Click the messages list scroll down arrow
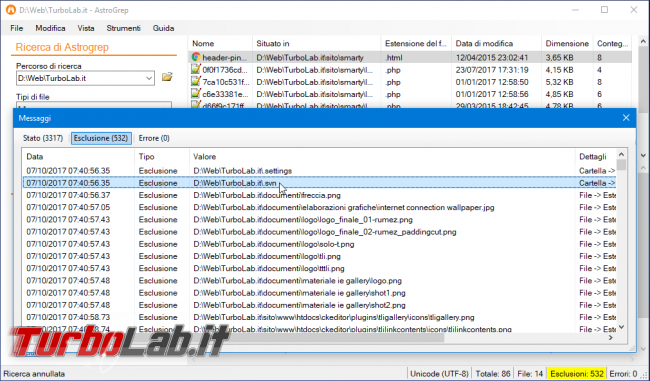Screen dimensions: 650x381 (621, 327)
